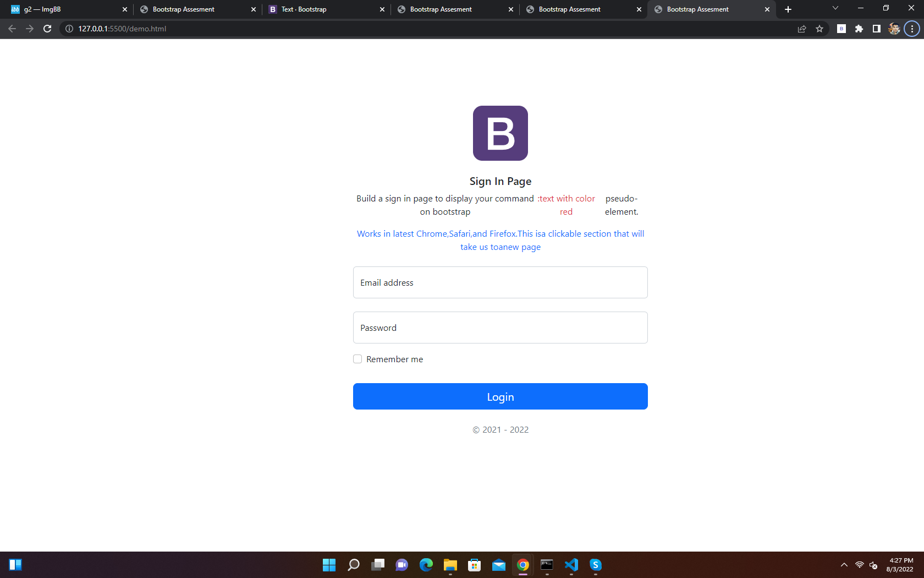
Task: Focus the Email address field
Action: pos(501,282)
